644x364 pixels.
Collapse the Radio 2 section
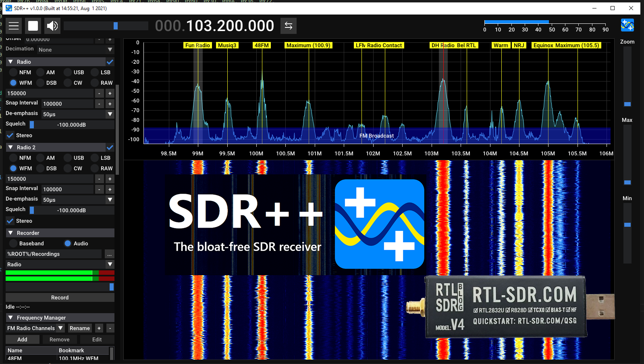(x=10, y=147)
